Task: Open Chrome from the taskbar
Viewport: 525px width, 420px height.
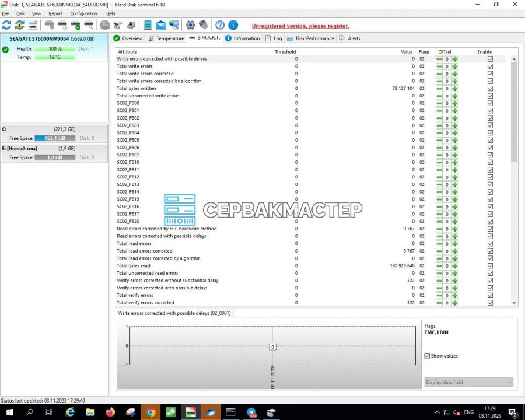Action: click(x=150, y=412)
